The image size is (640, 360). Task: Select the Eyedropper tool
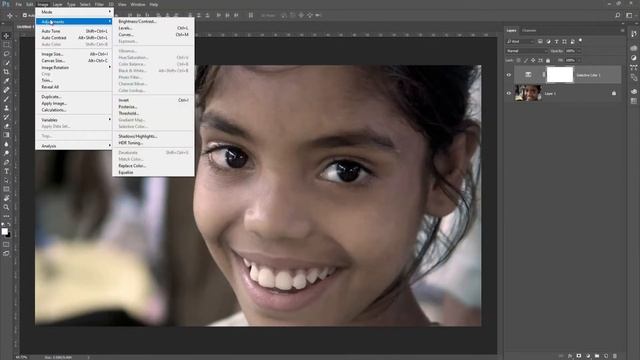(6, 81)
